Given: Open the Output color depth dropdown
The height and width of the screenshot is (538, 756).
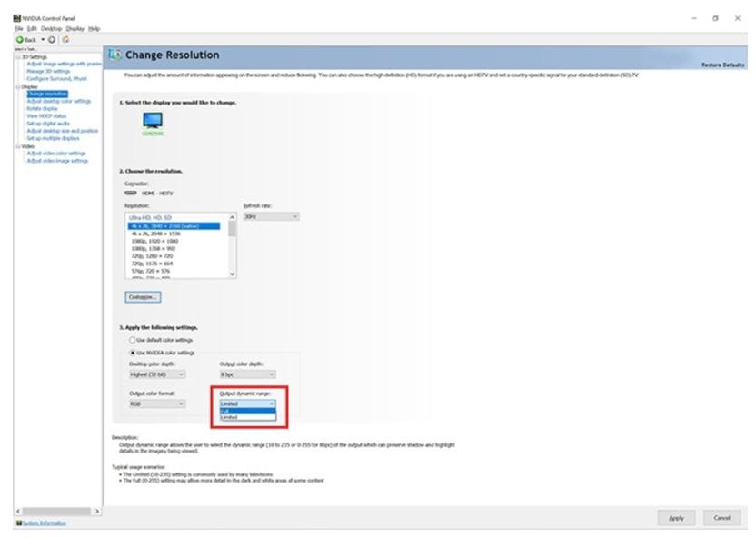Looking at the screenshot, I should point(248,374).
